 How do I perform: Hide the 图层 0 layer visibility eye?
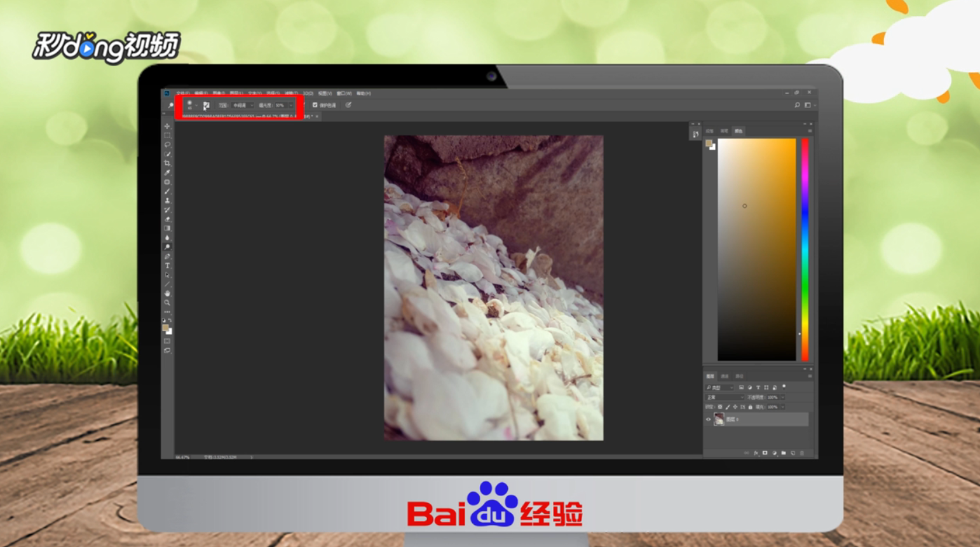coord(708,419)
